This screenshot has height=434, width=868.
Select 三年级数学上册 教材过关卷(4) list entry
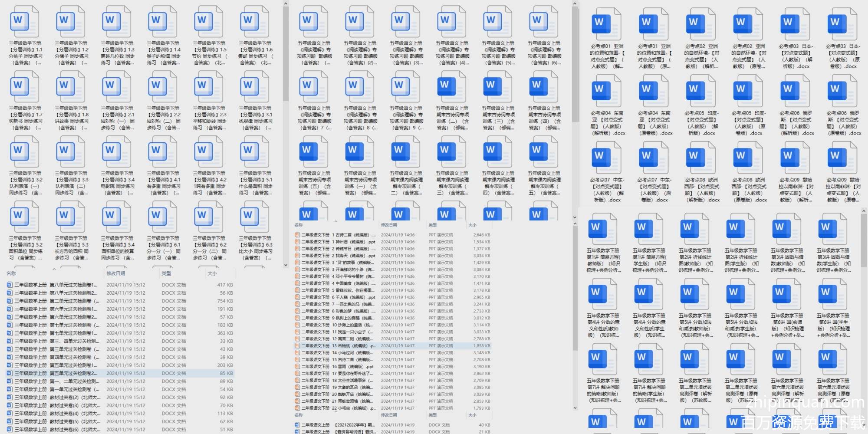pos(56,414)
